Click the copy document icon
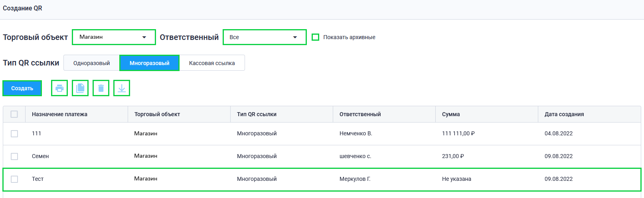Screen dimensions: 644x198 pyautogui.click(x=80, y=88)
